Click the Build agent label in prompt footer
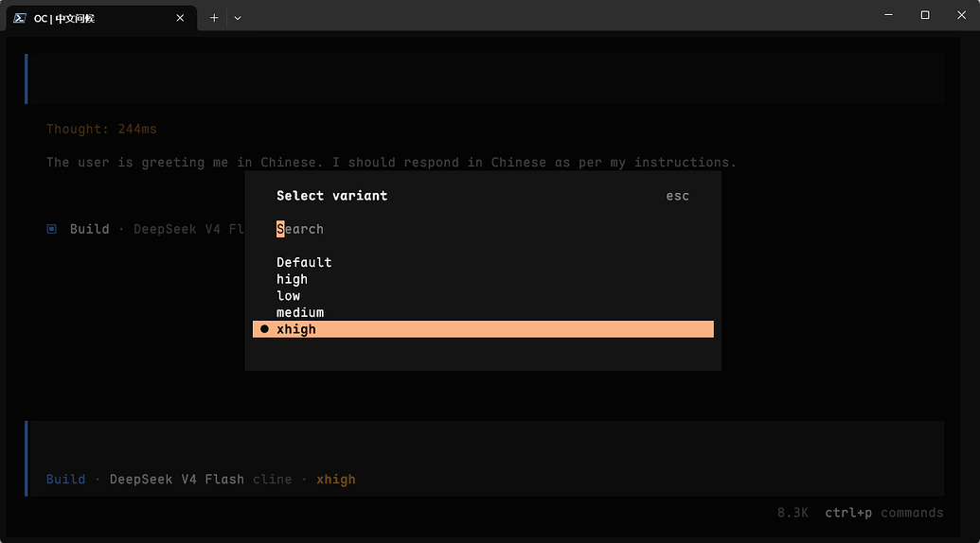 coord(65,480)
